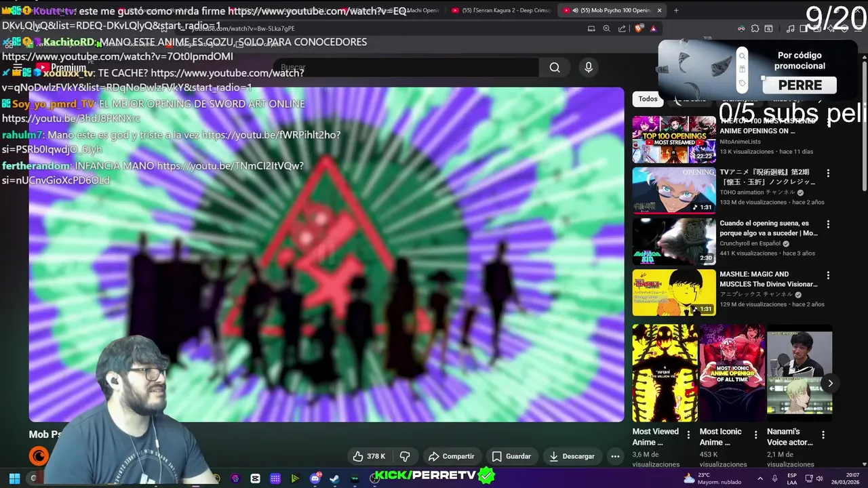Open Steam from the taskbar
Screen dimensions: 868x488
click(x=334, y=478)
